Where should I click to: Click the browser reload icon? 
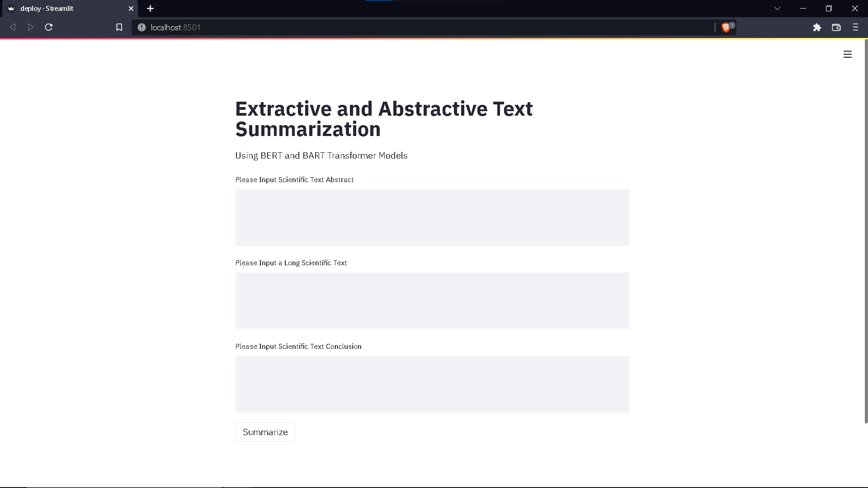[x=49, y=28]
